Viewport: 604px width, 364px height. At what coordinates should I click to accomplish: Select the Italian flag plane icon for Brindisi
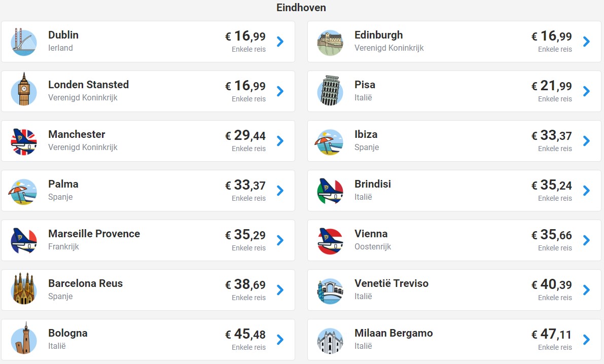click(x=330, y=191)
